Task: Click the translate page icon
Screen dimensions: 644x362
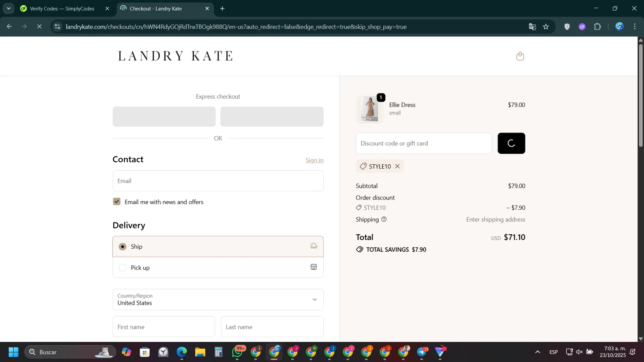Action: (532, 27)
